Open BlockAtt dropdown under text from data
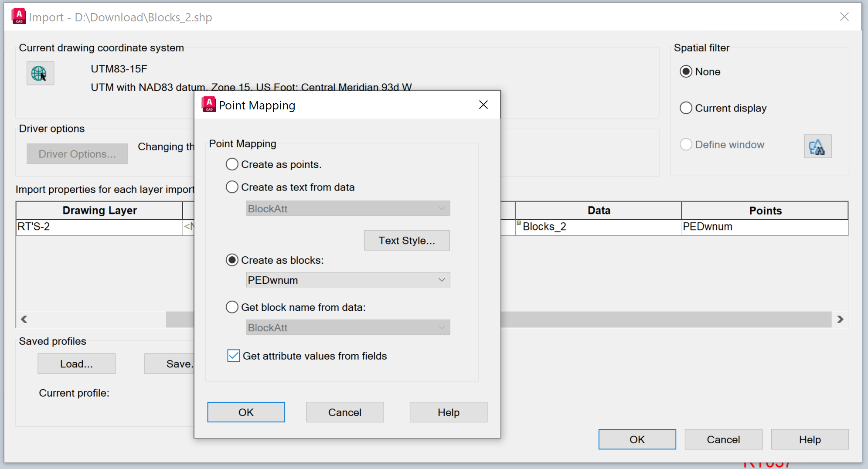 click(x=348, y=208)
